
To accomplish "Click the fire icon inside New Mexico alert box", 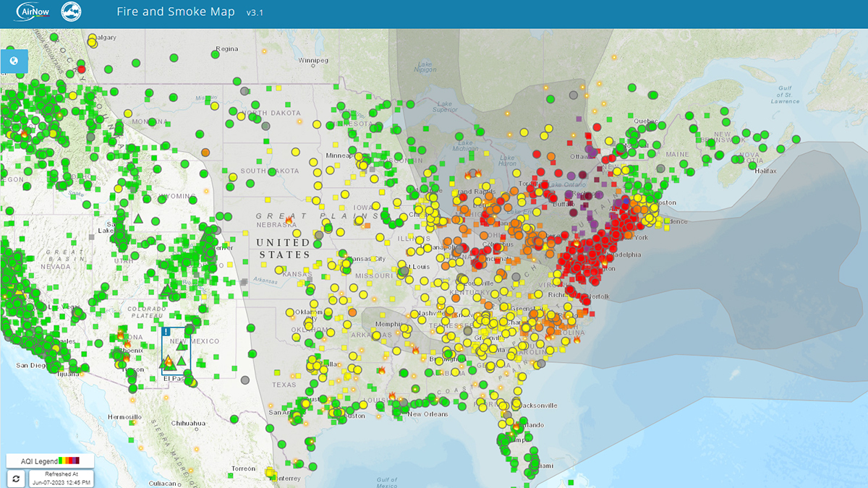I will coord(168,361).
